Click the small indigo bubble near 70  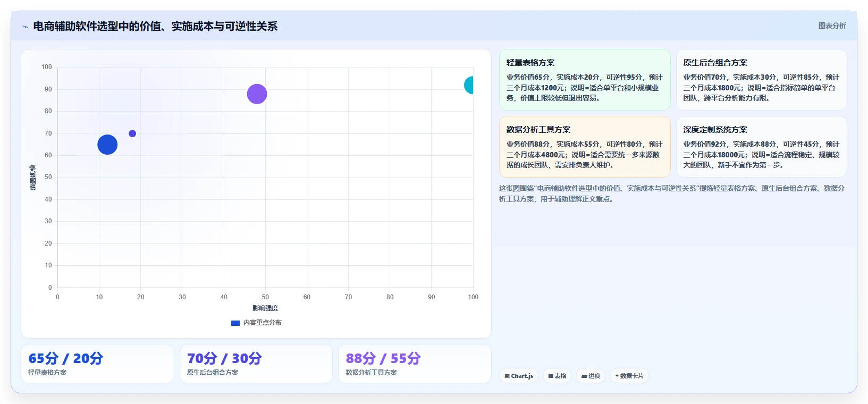(x=132, y=133)
